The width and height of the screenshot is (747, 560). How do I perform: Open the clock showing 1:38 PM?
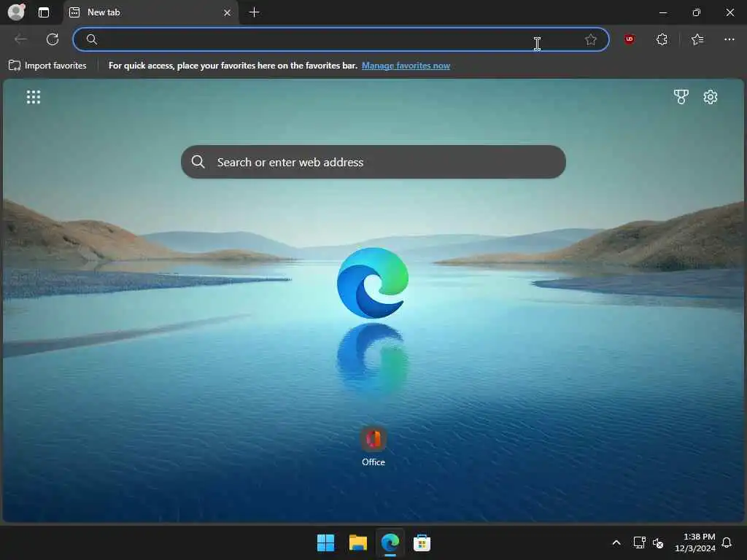(x=695, y=542)
